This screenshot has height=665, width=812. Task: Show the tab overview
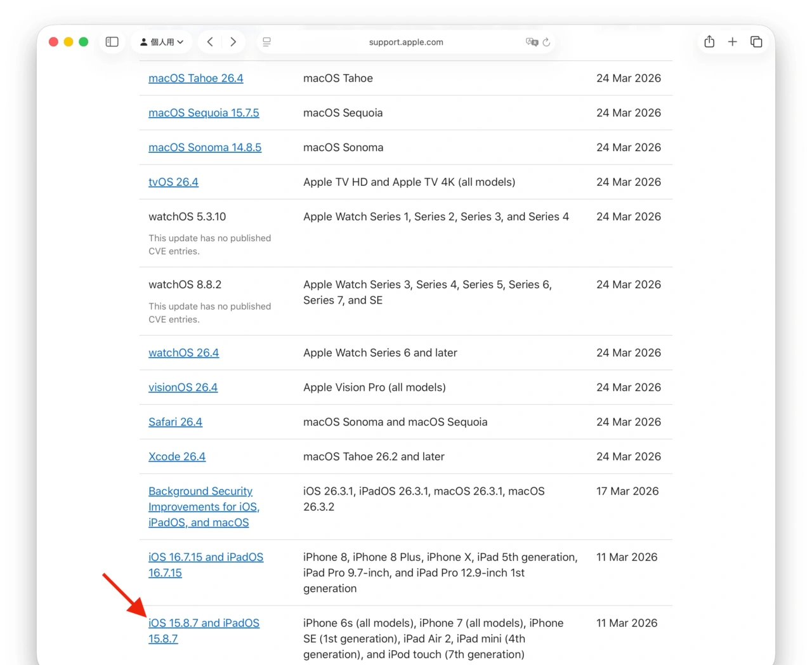coord(756,41)
